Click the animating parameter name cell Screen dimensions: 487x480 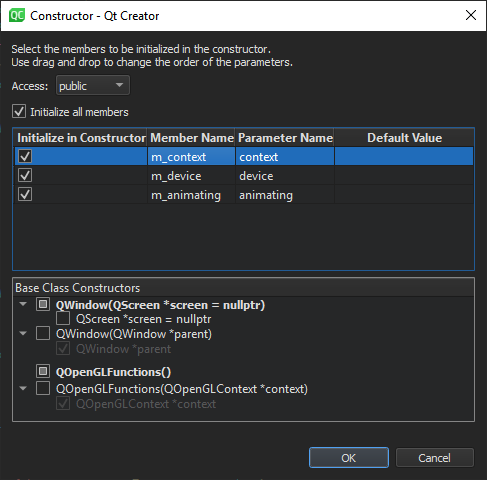point(285,195)
